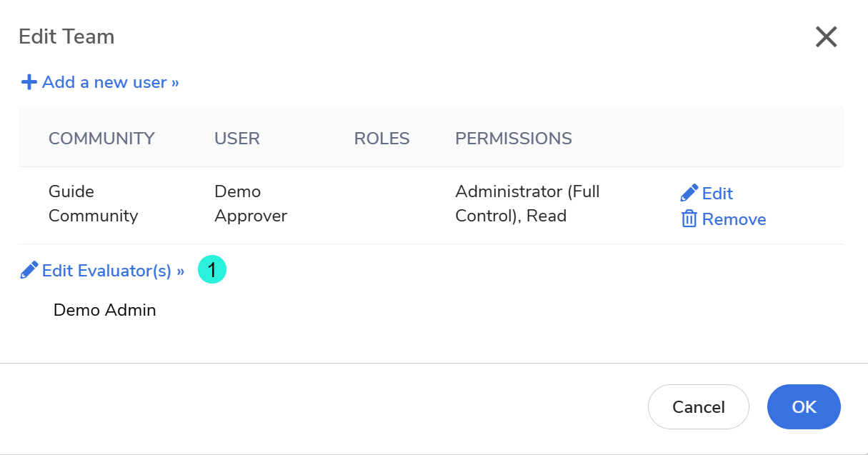This screenshot has width=868, height=455.
Task: Select the Demo Approver user cell
Action: (x=251, y=204)
